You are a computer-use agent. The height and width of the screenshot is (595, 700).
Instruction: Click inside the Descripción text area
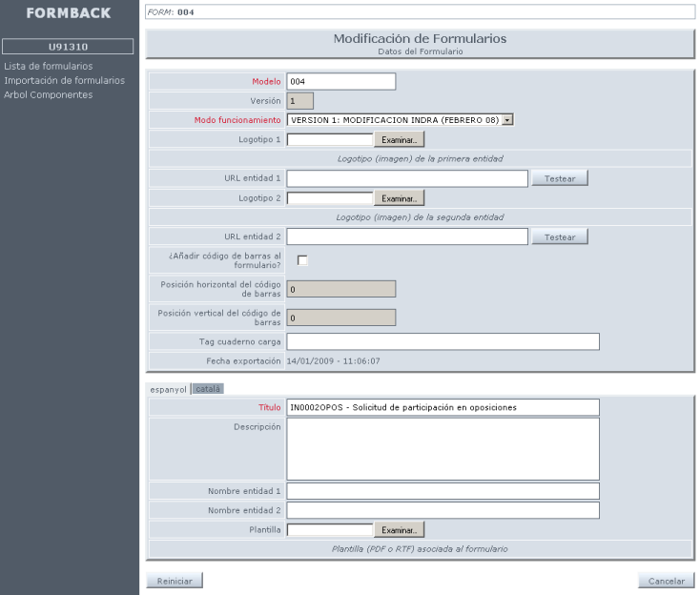(443, 448)
